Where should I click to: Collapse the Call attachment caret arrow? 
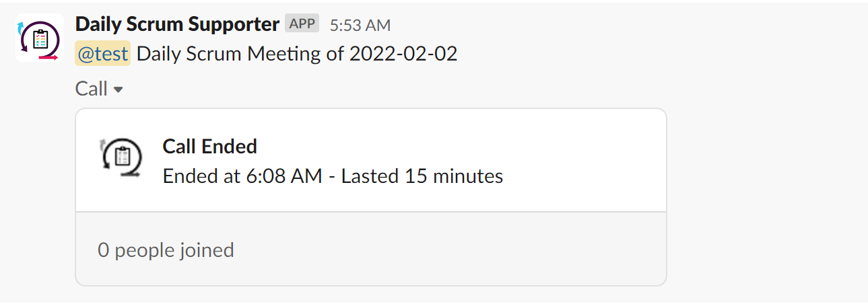pos(119,89)
